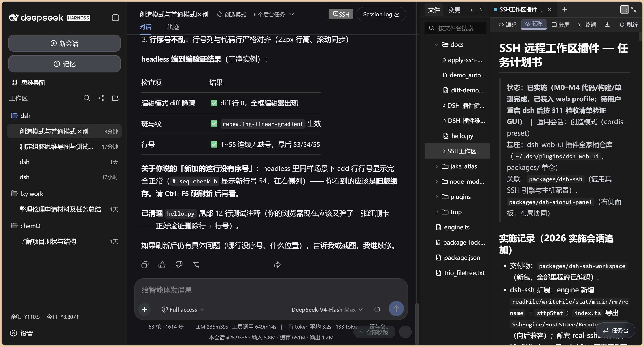Search workspaces with magnifier icon
The height and width of the screenshot is (347, 644).
click(87, 98)
